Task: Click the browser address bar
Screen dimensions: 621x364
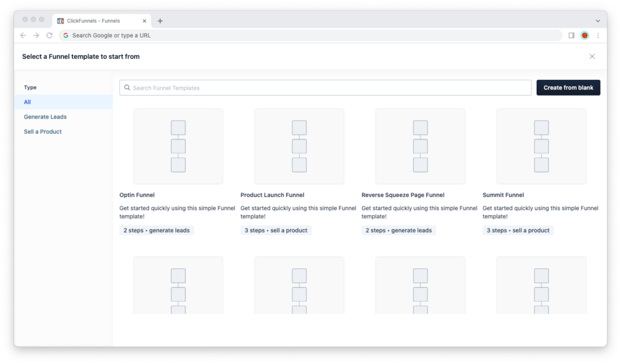Action: (310, 35)
